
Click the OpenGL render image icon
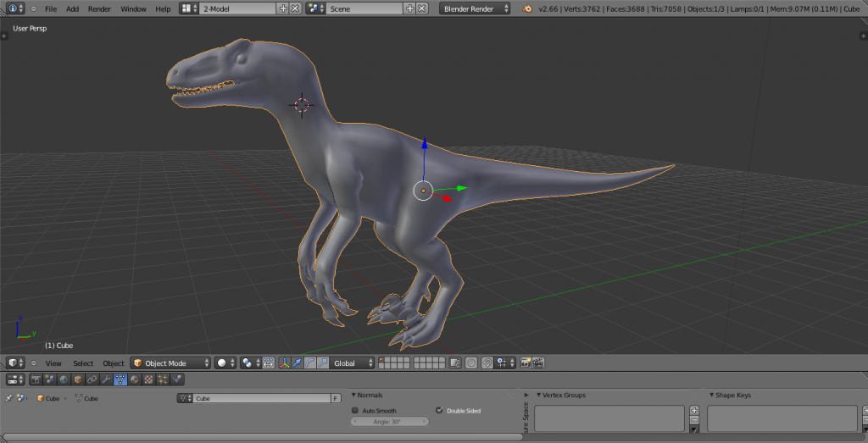[x=526, y=363]
